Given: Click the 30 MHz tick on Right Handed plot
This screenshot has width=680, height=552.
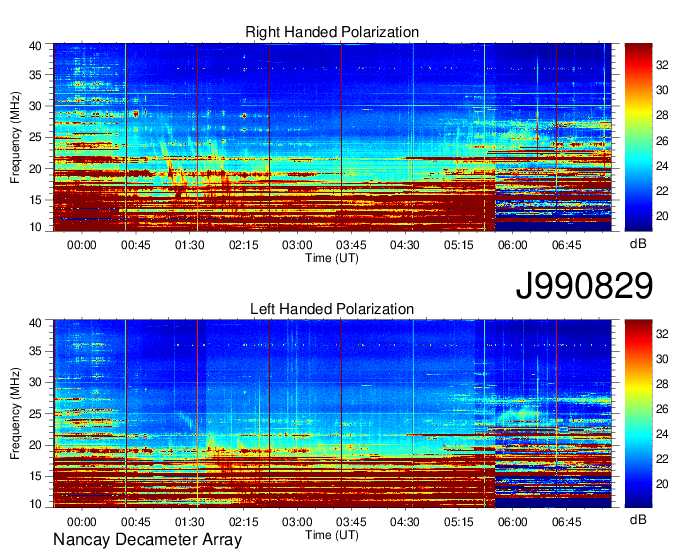Looking at the screenshot, I should point(35,106).
